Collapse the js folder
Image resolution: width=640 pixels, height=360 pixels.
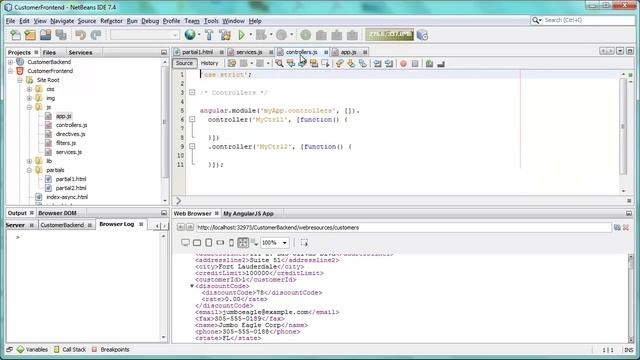(x=29, y=107)
